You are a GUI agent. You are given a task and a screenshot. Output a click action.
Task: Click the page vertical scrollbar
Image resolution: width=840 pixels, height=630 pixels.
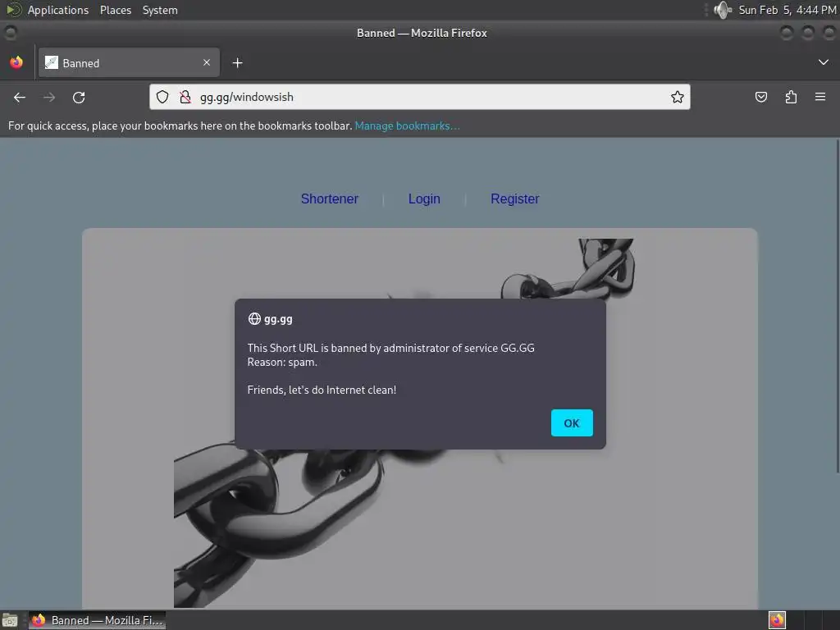coord(838,305)
